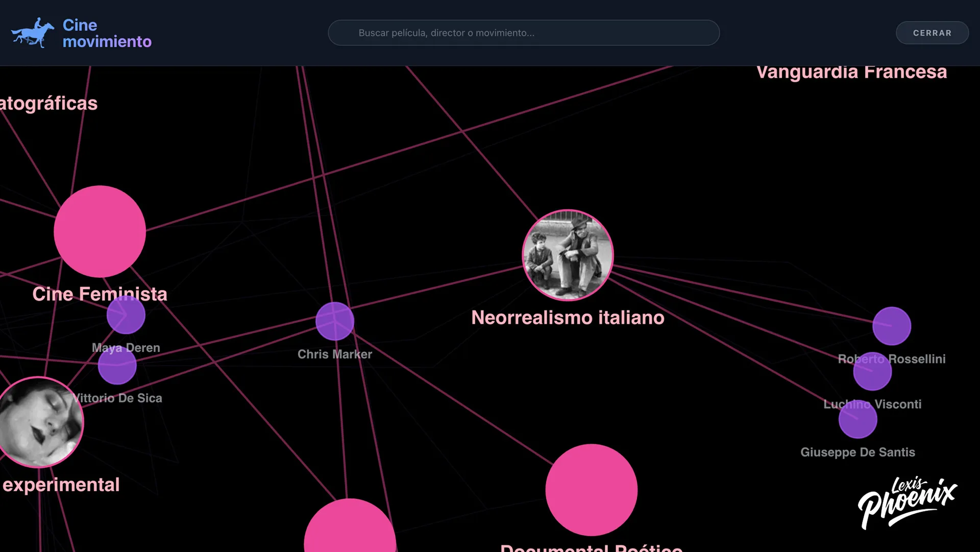This screenshot has height=552, width=980.
Task: Click the Cine Feminista text label
Action: (x=100, y=294)
